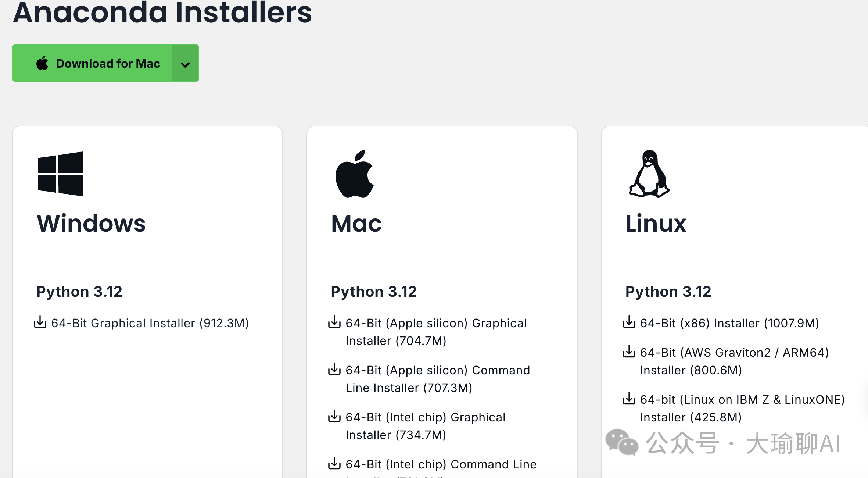
Task: Click the Windows logo icon
Action: [60, 174]
